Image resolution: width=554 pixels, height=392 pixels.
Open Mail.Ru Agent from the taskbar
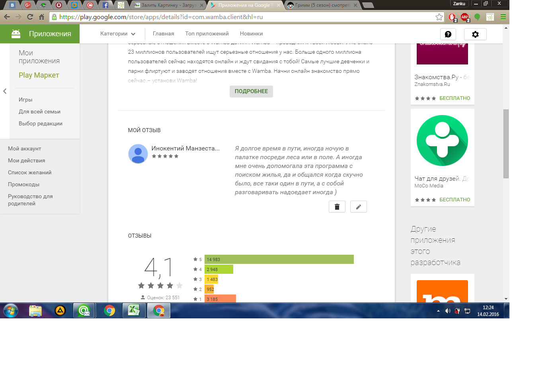[x=84, y=310]
